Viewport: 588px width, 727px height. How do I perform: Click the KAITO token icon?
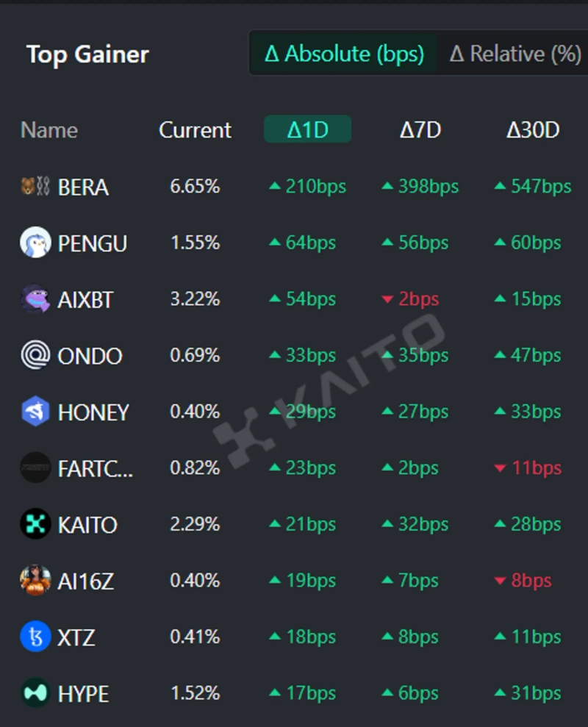click(35, 525)
